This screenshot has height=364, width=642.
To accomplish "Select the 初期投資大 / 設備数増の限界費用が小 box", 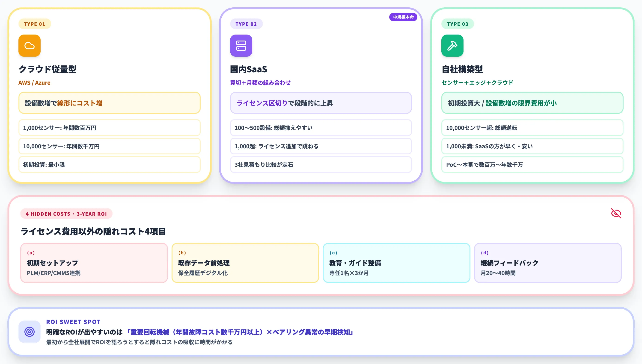I will (532, 103).
